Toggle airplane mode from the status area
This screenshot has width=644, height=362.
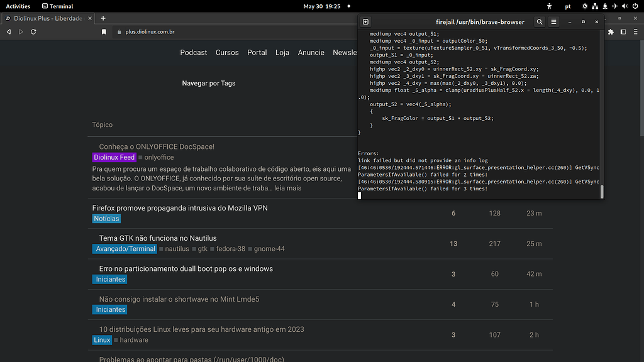tap(615, 6)
